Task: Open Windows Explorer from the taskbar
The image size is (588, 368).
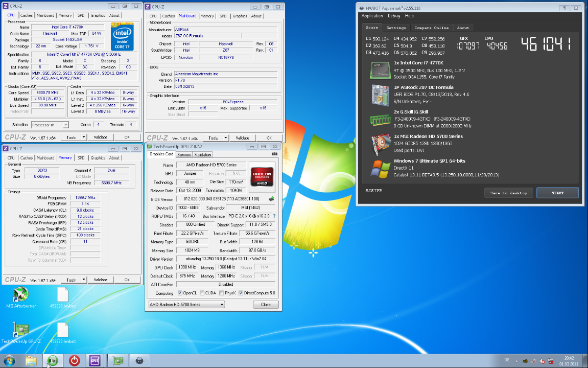Action: pyautogui.click(x=31, y=361)
